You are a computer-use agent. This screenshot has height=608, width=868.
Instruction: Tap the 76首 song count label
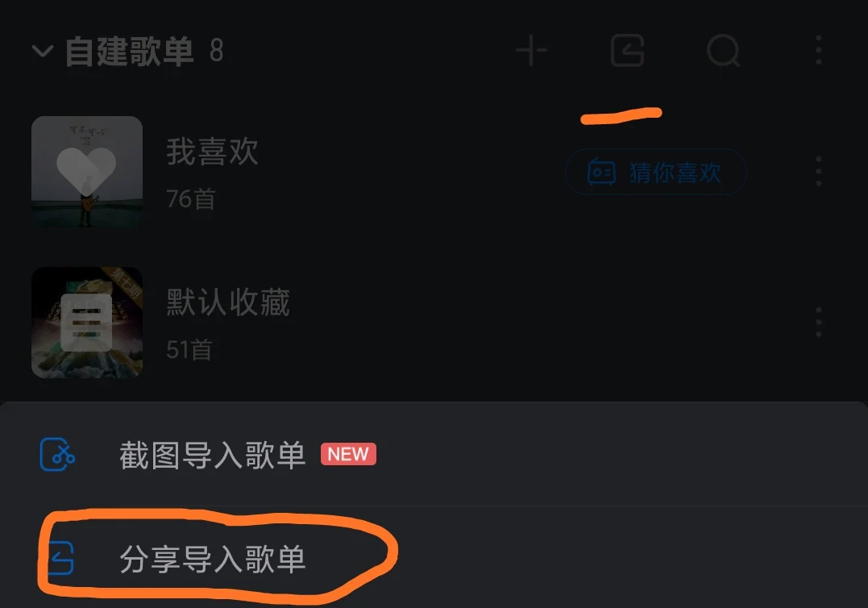point(191,199)
